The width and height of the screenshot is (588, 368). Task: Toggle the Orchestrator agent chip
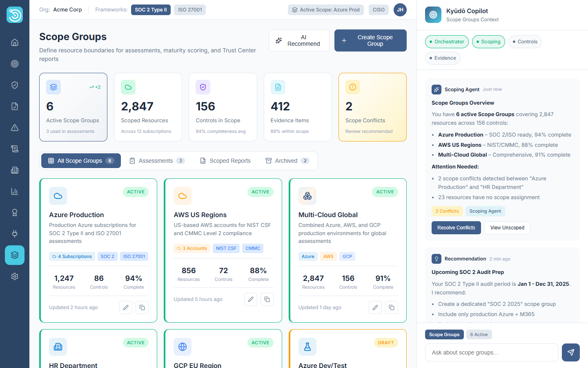point(447,42)
